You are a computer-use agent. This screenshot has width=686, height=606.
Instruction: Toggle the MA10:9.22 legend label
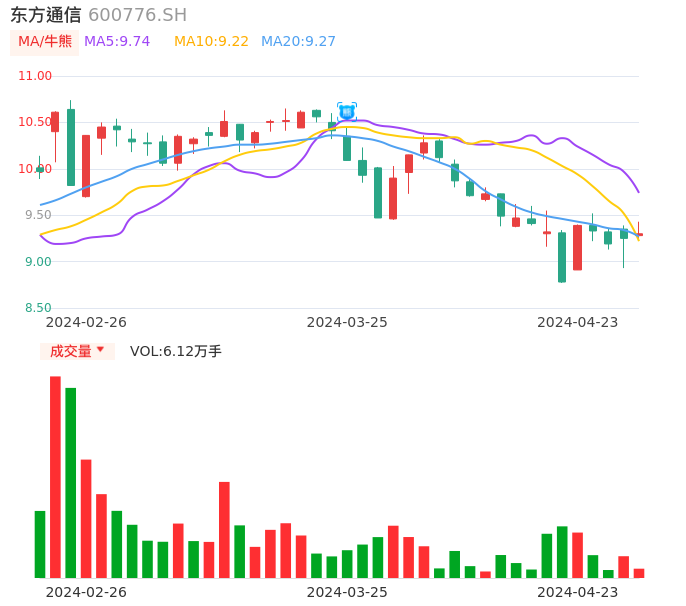[x=211, y=42]
